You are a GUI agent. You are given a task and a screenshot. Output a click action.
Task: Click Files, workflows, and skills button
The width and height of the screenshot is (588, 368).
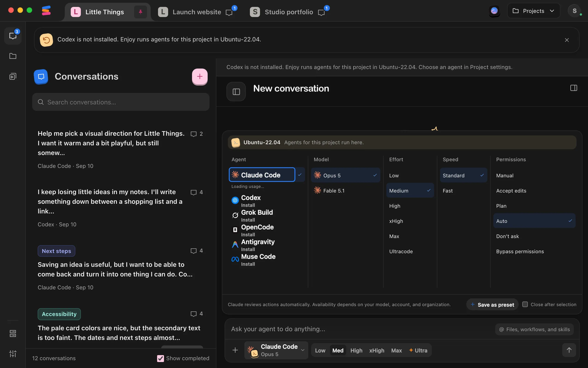click(534, 329)
